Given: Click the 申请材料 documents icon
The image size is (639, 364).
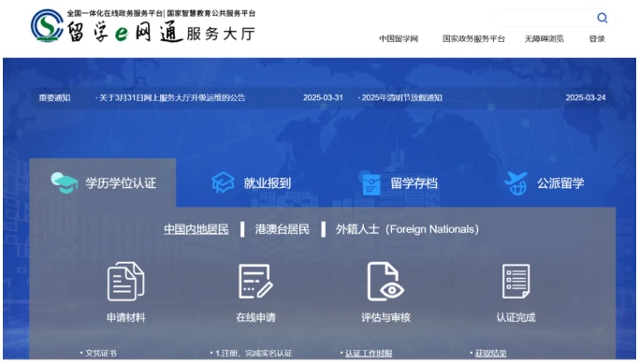Looking at the screenshot, I should [126, 282].
